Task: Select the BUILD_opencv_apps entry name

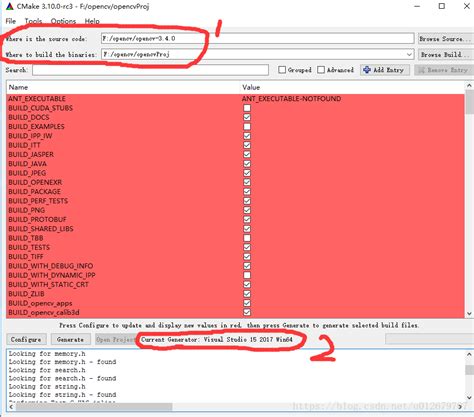Action: pyautogui.click(x=40, y=303)
